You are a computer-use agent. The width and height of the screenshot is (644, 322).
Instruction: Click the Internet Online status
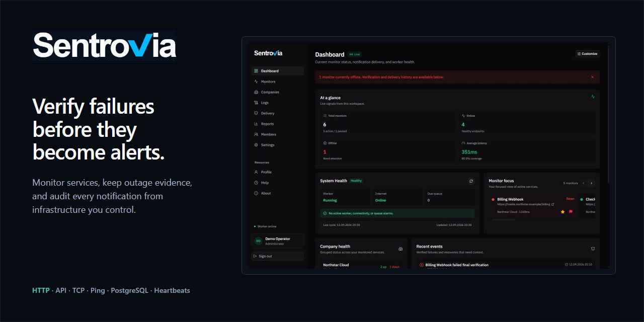[380, 200]
